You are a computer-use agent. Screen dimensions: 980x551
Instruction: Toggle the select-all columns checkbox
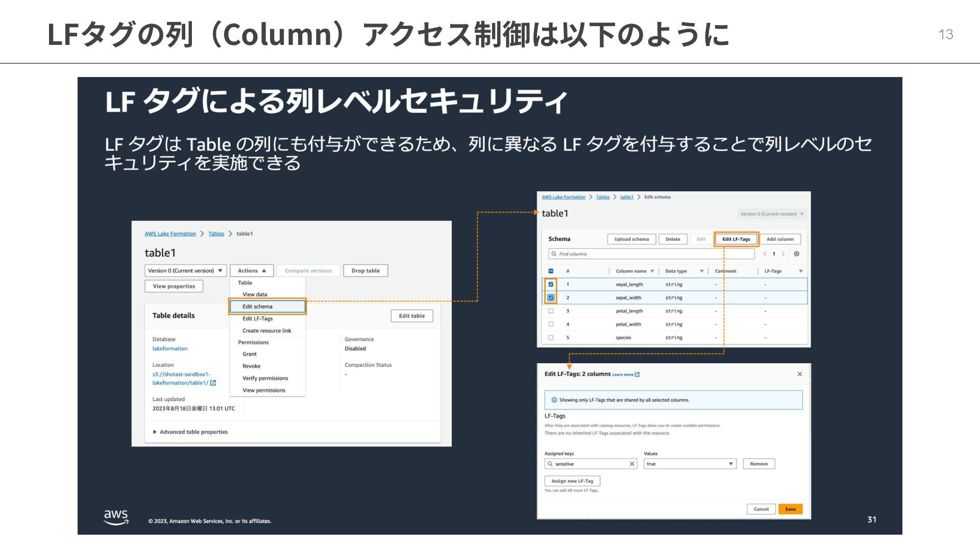point(551,271)
